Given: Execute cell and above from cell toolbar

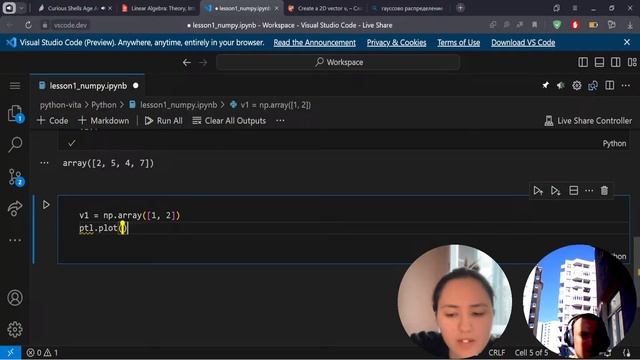Looking at the screenshot, I should (538, 191).
